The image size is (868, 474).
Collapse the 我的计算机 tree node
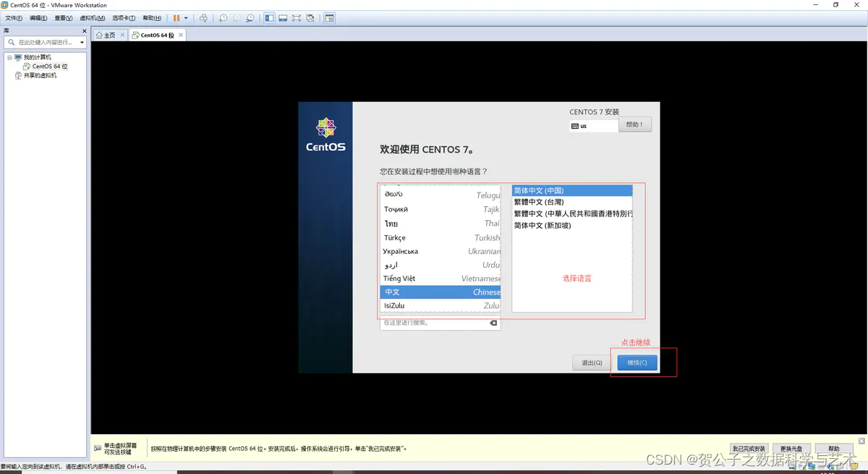coord(9,57)
